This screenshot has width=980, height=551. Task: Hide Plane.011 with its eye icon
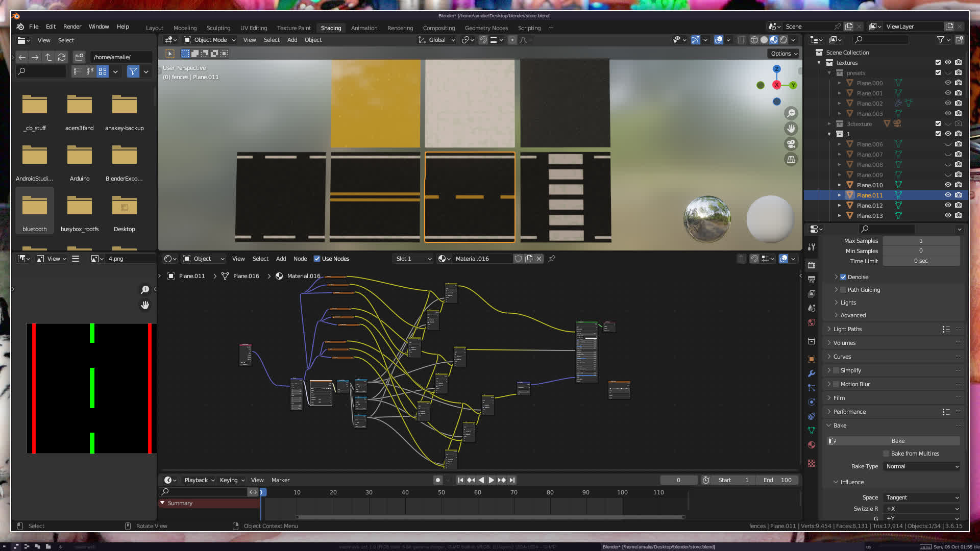click(x=948, y=195)
